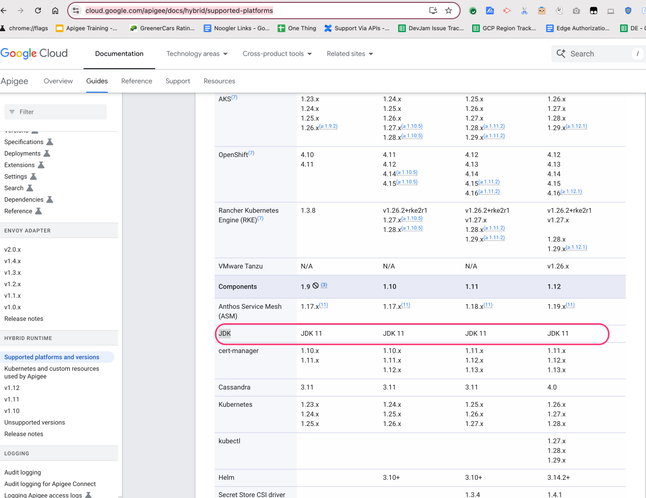Open Envoy Adapter v1.4.x link
This screenshot has width=646, height=498.
pos(12,261)
